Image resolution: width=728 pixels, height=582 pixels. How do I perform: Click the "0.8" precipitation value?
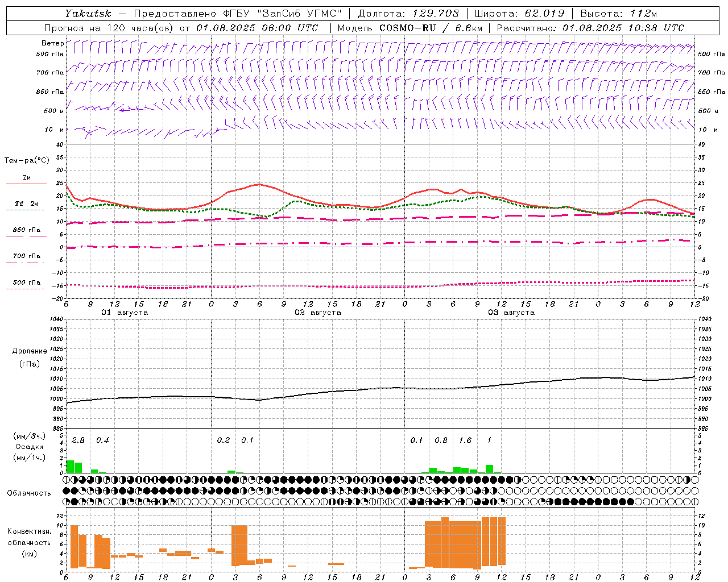[441, 440]
